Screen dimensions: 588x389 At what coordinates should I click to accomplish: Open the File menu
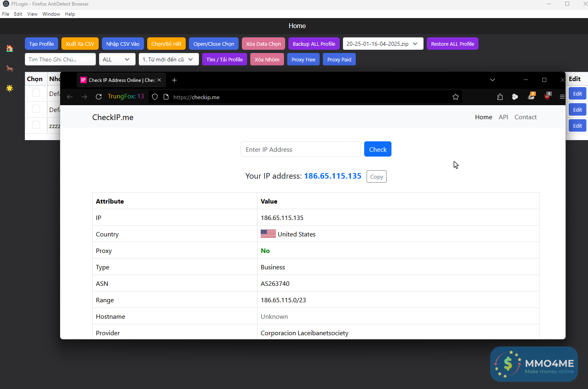tap(6, 14)
